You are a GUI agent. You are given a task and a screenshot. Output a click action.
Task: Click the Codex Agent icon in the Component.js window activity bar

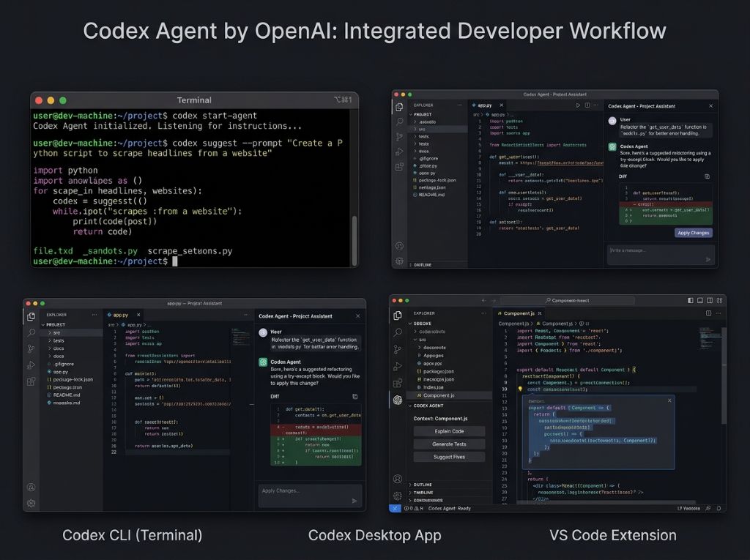398,400
